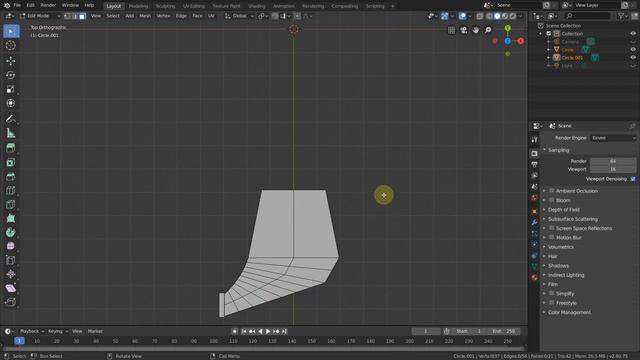The image size is (640, 360).
Task: Toggle perspective/orthographic grid icon
Action: click(x=451, y=30)
